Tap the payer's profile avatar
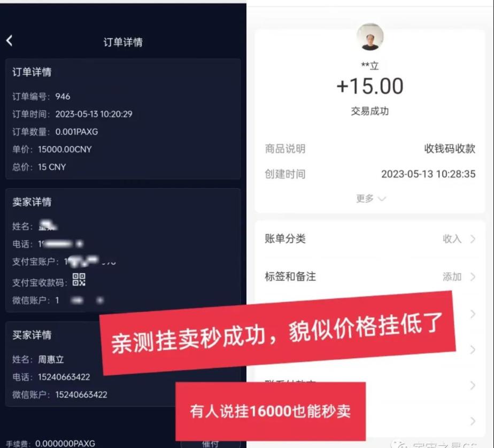 pos(370,37)
